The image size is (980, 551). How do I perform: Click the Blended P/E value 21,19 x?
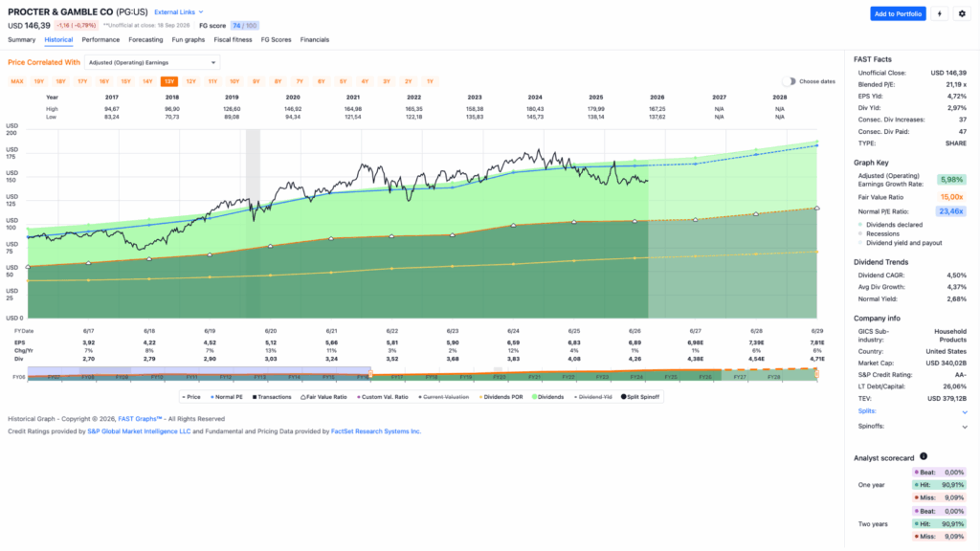(x=956, y=84)
